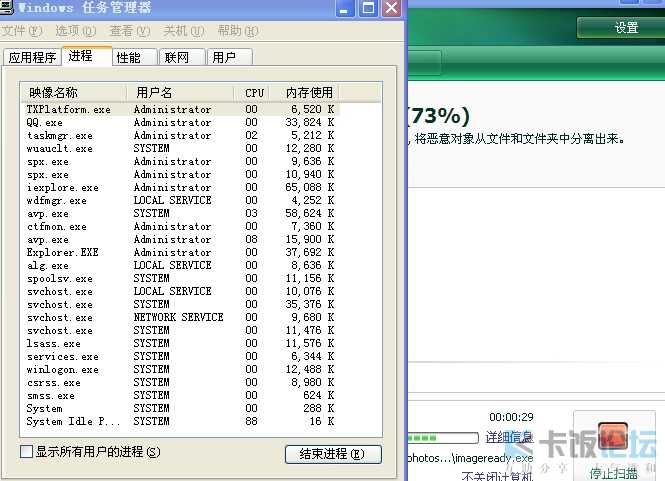
Task: Click the 结束进程 button
Action: (x=333, y=454)
